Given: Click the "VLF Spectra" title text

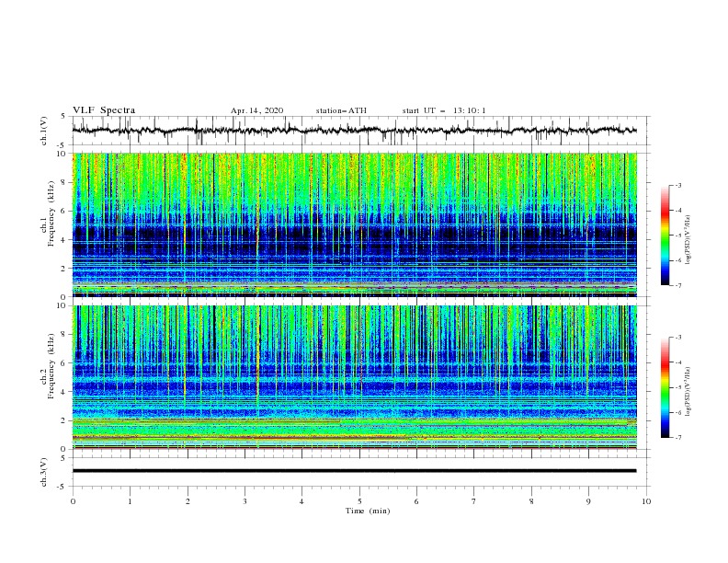Looking at the screenshot, I should (x=104, y=110).
